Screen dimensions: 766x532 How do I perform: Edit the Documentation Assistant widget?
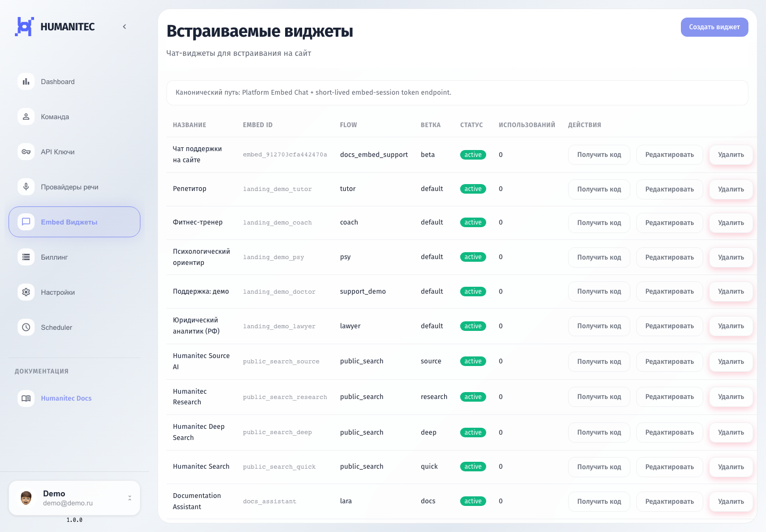click(669, 502)
